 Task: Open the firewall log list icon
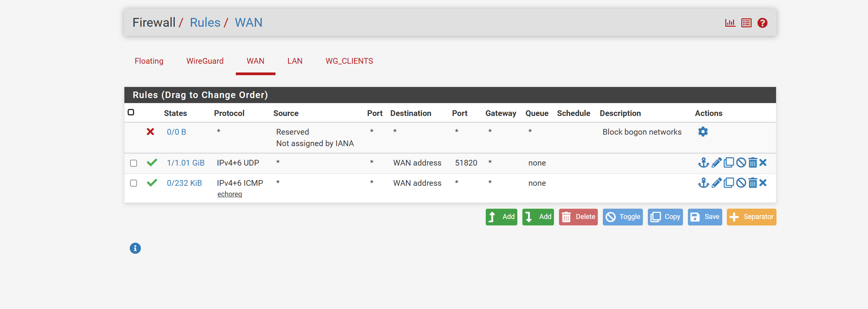click(x=746, y=23)
